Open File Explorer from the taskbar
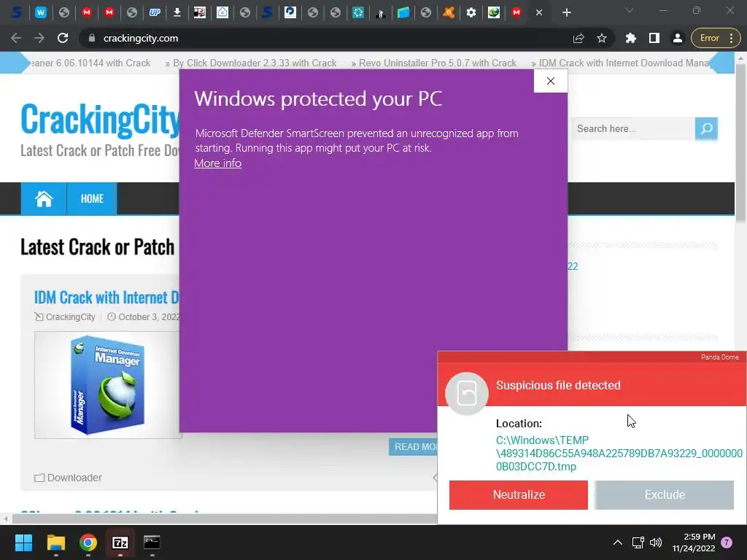The width and height of the screenshot is (747, 560). point(55,542)
